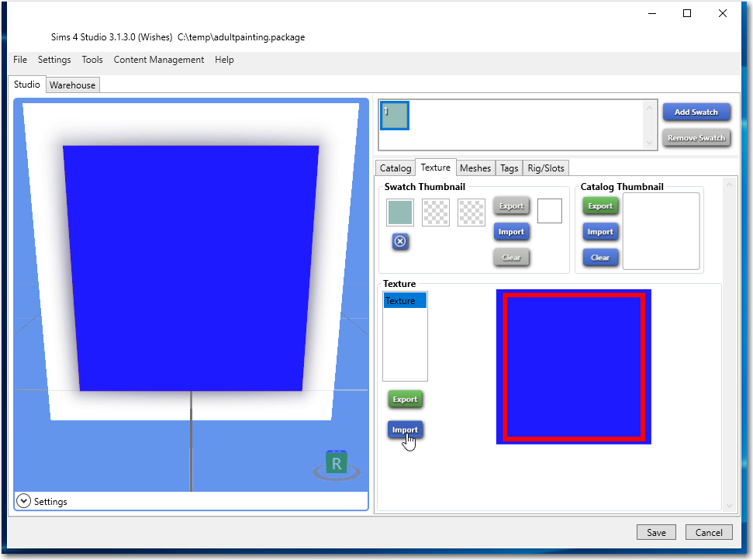Click the blue painting in 3D viewport
Viewport: 753px width, 560px height.
(191, 268)
